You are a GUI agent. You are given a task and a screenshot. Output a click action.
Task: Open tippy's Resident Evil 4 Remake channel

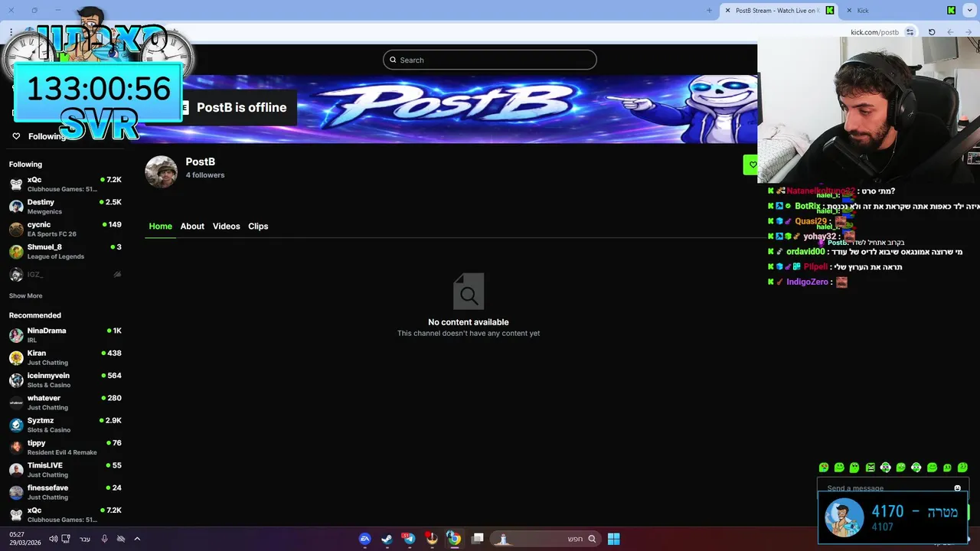point(65,447)
